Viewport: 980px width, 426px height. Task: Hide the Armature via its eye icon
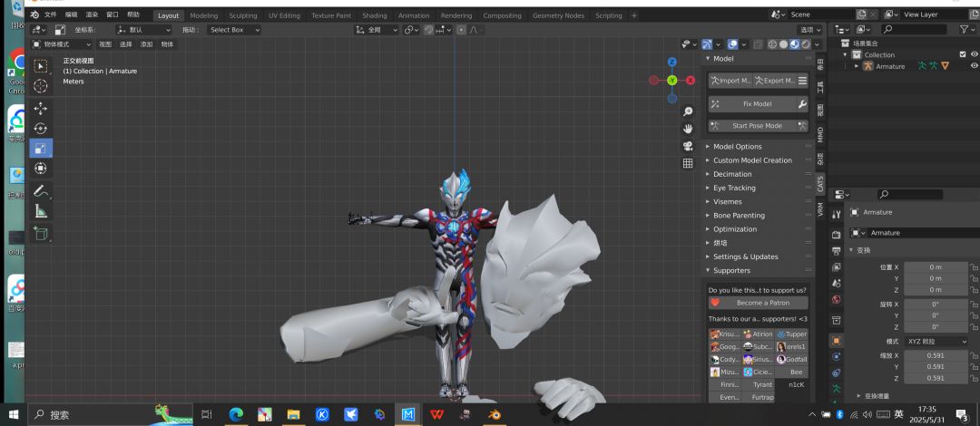[974, 66]
